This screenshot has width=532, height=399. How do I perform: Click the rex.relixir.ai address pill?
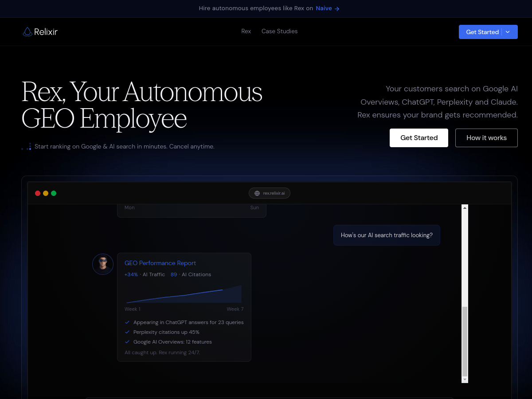point(270,193)
